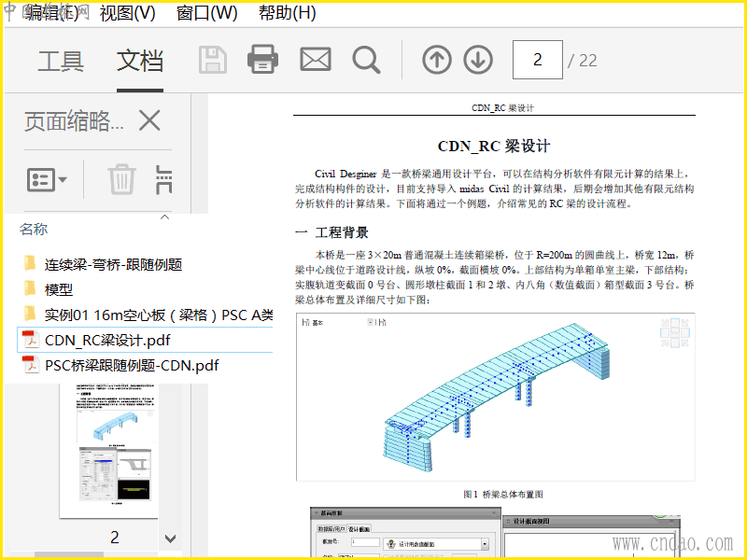Switch to the 文档 tab
The image size is (747, 560).
pos(140,62)
